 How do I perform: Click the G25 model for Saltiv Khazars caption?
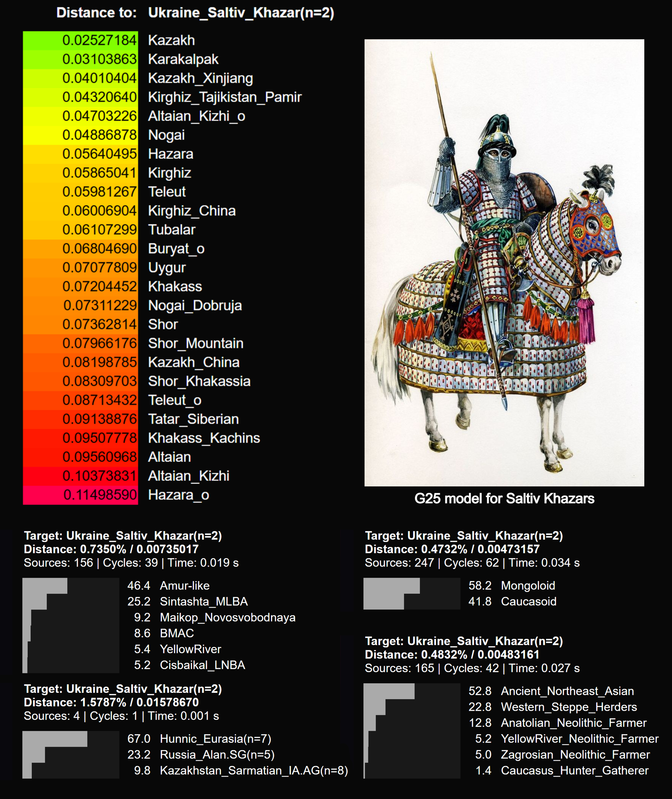coord(504,498)
